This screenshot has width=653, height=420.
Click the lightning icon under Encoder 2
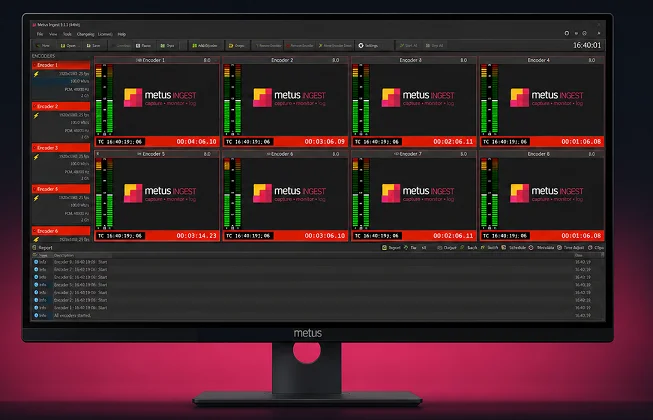pos(36,115)
